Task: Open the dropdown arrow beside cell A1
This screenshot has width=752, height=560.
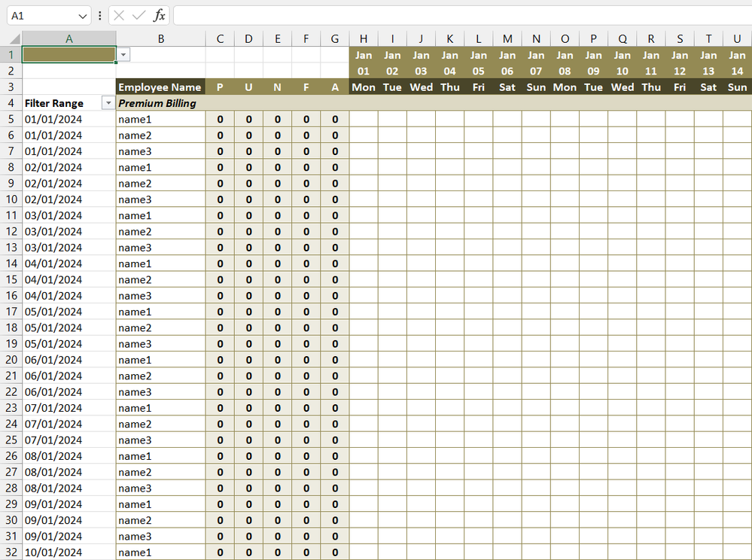Action: coord(123,55)
